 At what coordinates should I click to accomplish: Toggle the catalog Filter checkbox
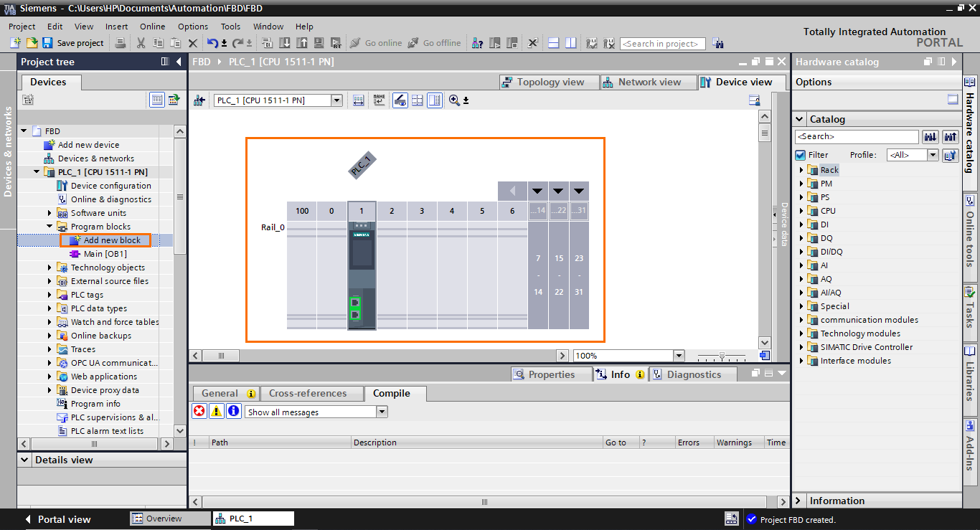point(801,155)
